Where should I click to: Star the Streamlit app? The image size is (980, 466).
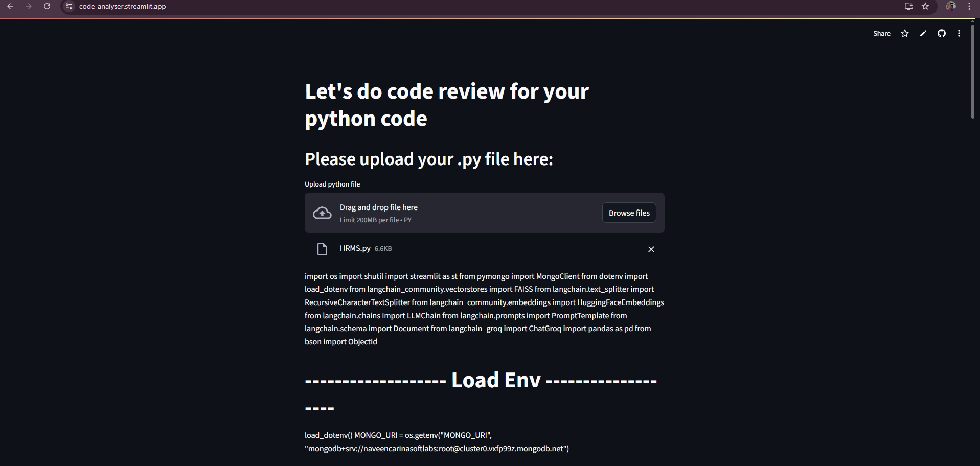click(904, 33)
